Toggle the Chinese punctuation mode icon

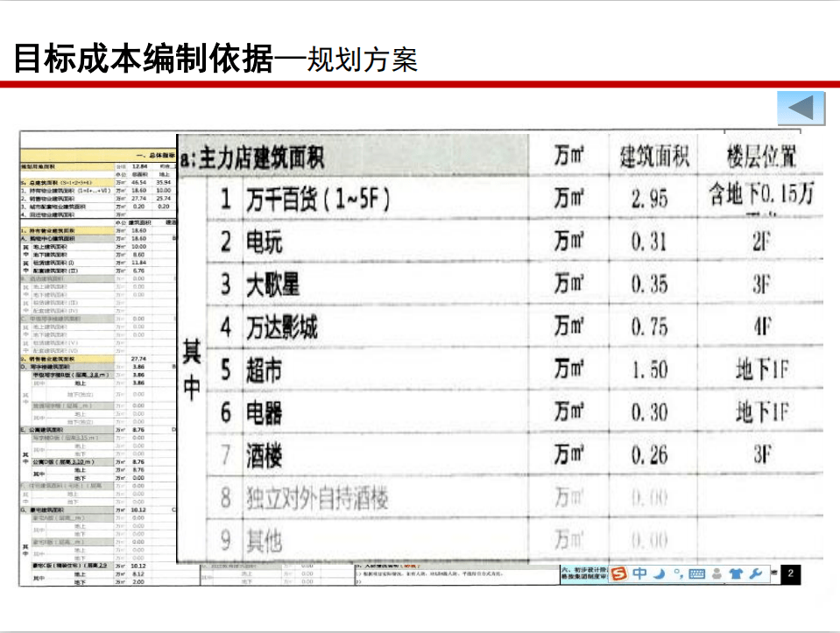677,574
